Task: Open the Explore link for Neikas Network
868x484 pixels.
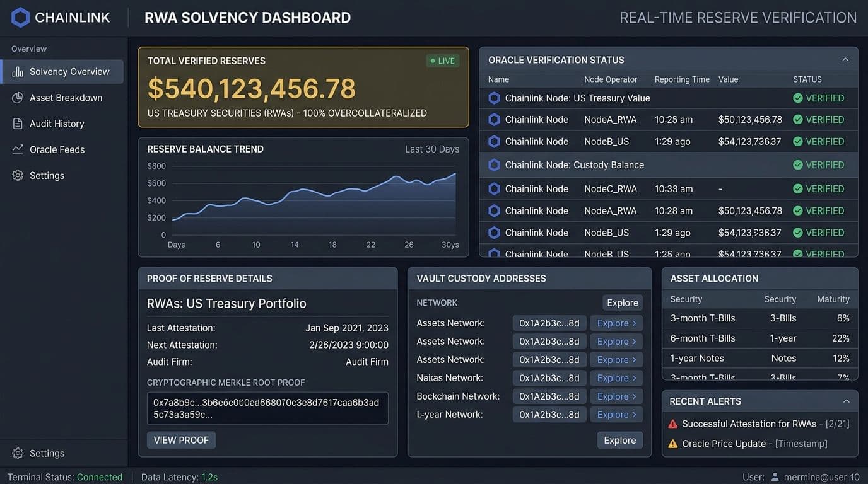Action: (616, 378)
